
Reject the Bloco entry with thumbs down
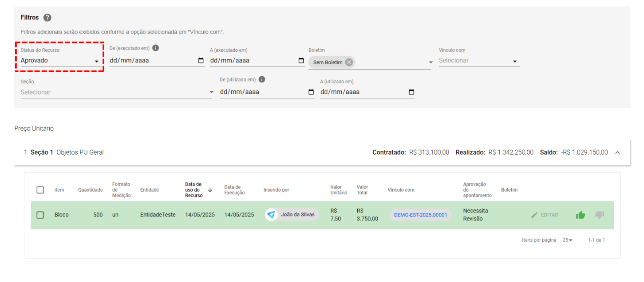600,215
